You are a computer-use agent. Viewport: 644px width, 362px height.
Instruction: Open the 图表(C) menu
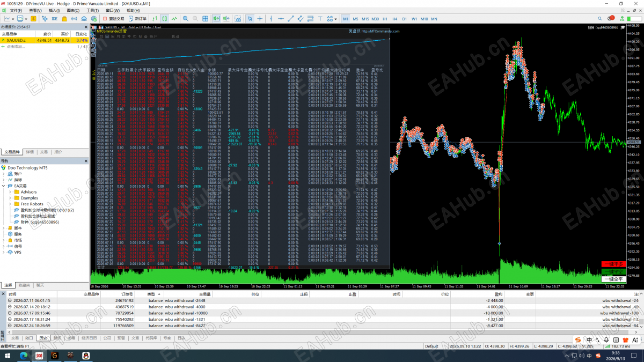(74, 10)
